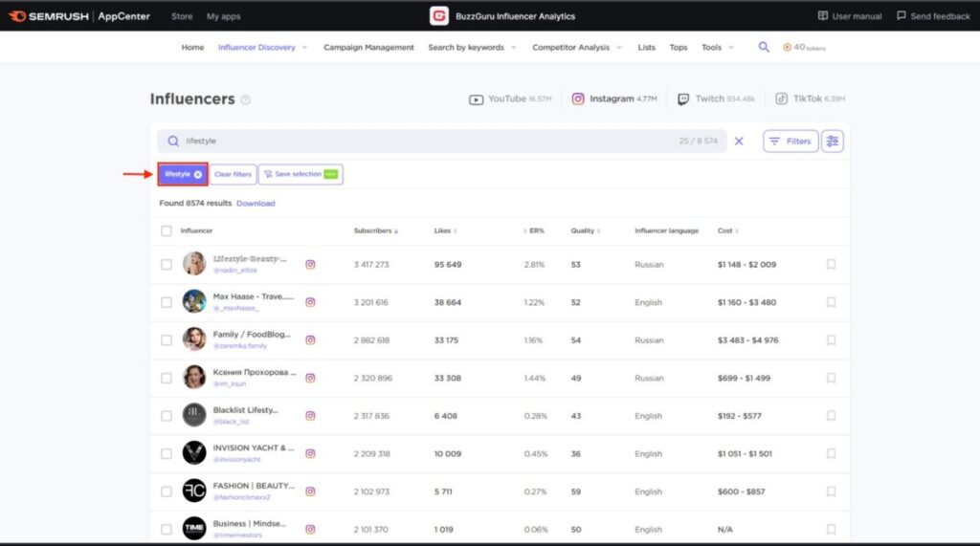The image size is (980, 546).
Task: Sort table by Cost column
Action: 728,230
